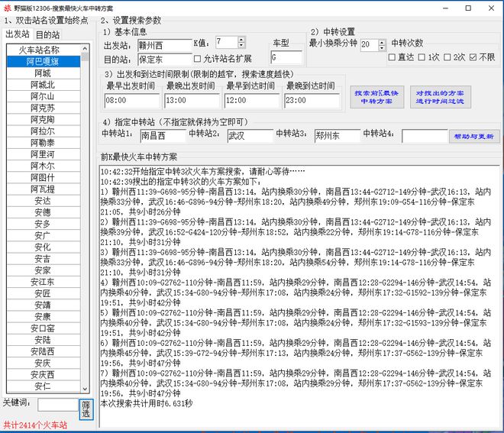Click the 中转站3 input field
This screenshot has height=433, width=504.
pos(338,136)
